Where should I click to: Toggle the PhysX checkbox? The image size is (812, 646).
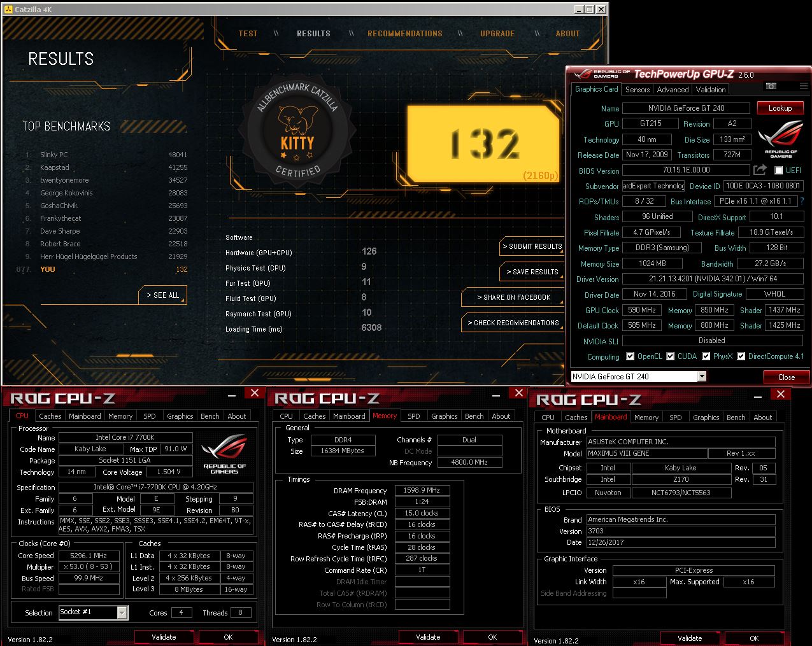[706, 356]
